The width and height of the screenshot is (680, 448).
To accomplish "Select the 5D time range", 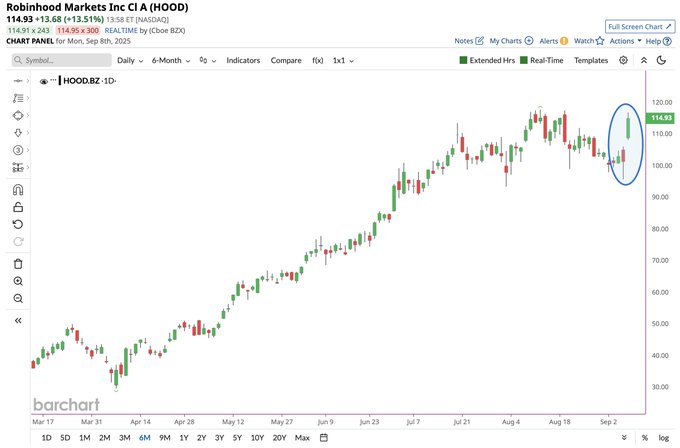I will (65, 438).
